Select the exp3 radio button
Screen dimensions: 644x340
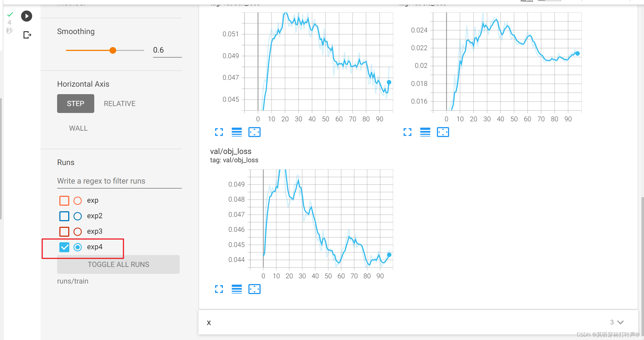coord(78,231)
